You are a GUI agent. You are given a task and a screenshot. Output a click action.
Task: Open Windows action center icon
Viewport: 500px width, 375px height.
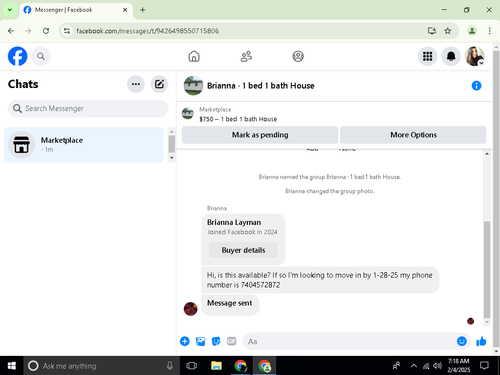click(484, 366)
